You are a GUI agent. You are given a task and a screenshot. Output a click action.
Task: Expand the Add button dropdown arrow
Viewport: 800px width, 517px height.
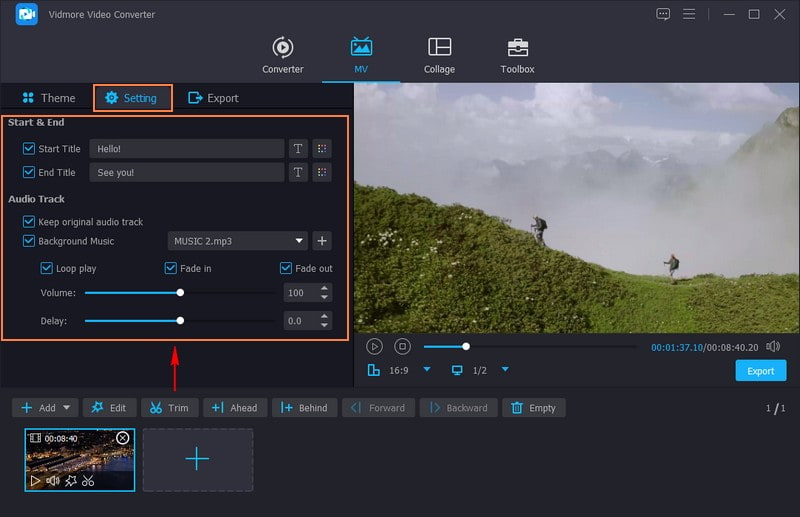(x=68, y=408)
